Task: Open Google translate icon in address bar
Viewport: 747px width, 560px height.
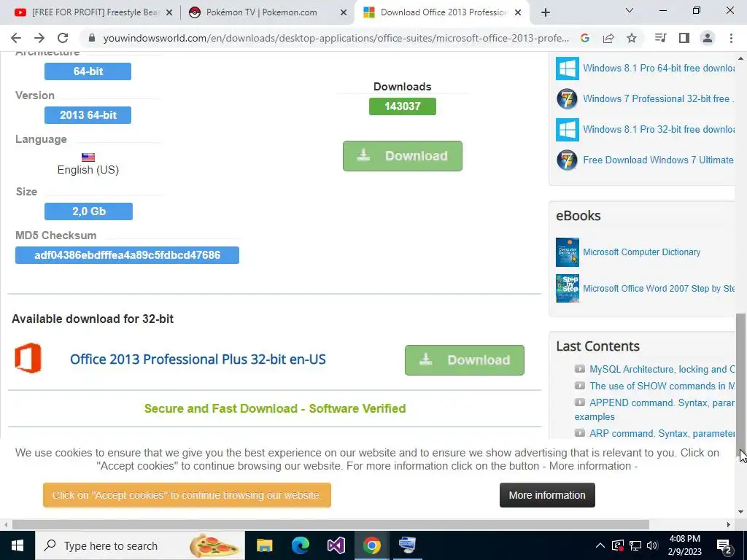Action: [x=585, y=38]
